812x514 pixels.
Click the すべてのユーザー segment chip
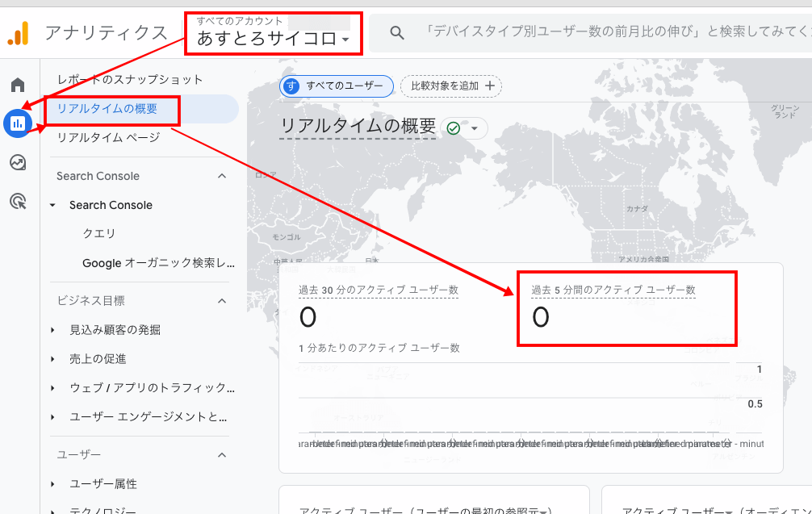pyautogui.click(x=337, y=86)
